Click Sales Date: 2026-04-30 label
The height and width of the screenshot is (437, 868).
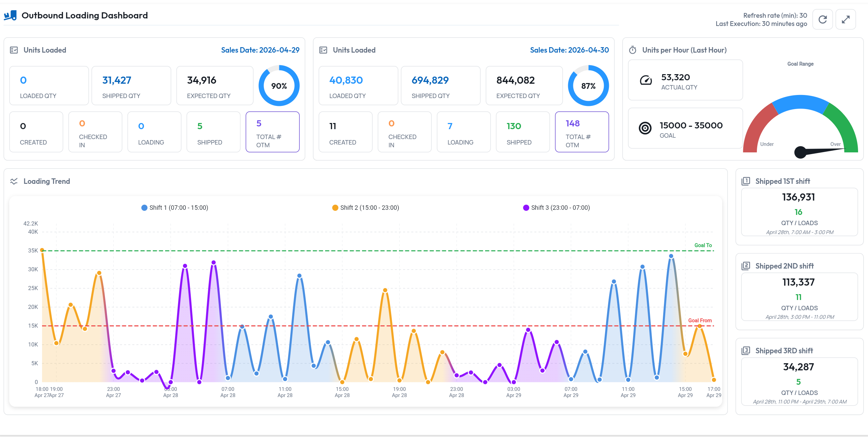pos(570,50)
